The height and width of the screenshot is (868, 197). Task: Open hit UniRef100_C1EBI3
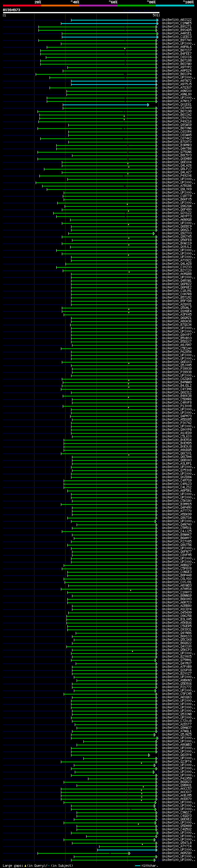click(x=177, y=37)
